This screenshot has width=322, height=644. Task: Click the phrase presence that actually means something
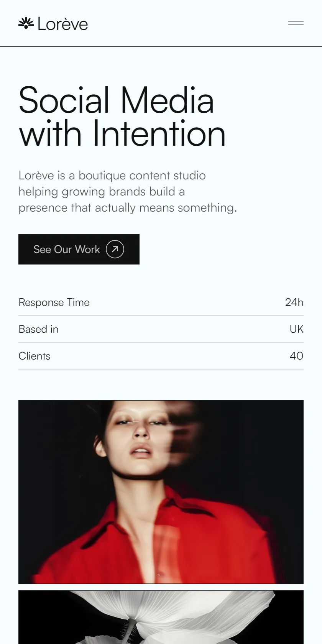pyautogui.click(x=128, y=208)
